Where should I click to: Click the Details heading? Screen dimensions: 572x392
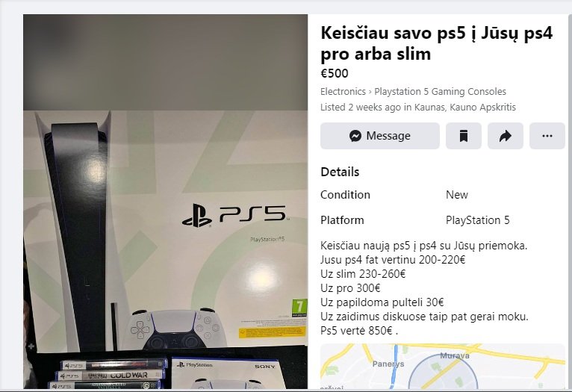tap(340, 172)
